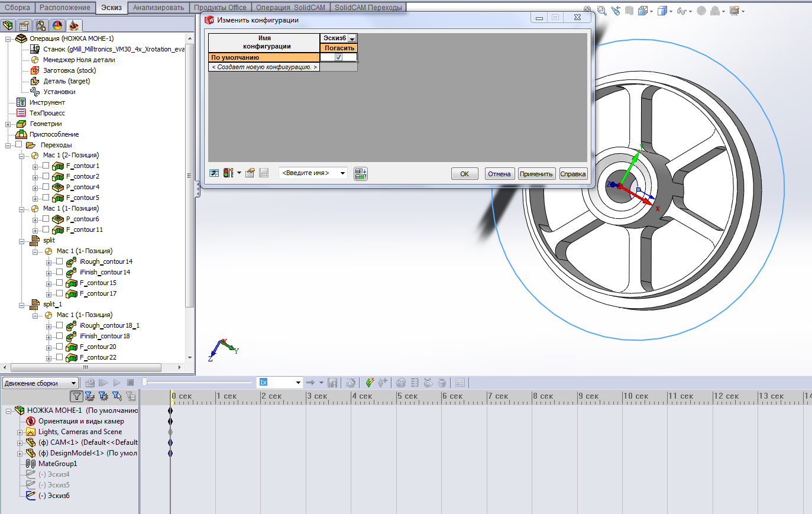Click the Filter Results icon

click(131, 396)
